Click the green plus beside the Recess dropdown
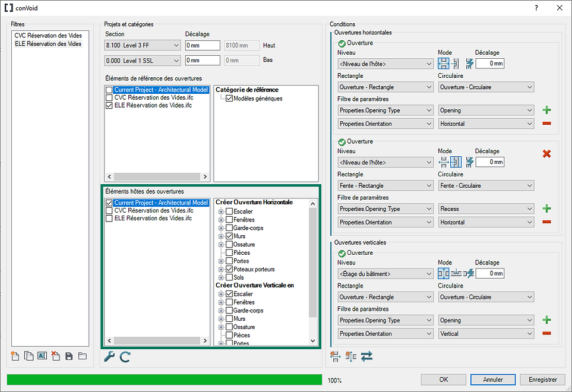572x392 pixels. click(x=546, y=208)
